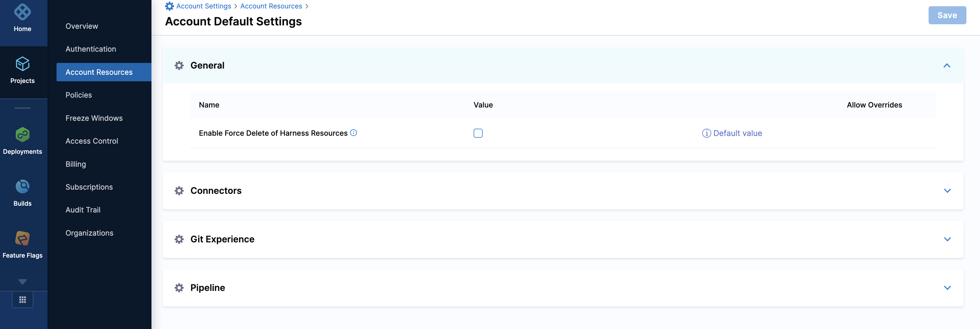The width and height of the screenshot is (980, 329).
Task: Enable Force Delete of Harness Resources checkbox
Action: click(x=478, y=133)
